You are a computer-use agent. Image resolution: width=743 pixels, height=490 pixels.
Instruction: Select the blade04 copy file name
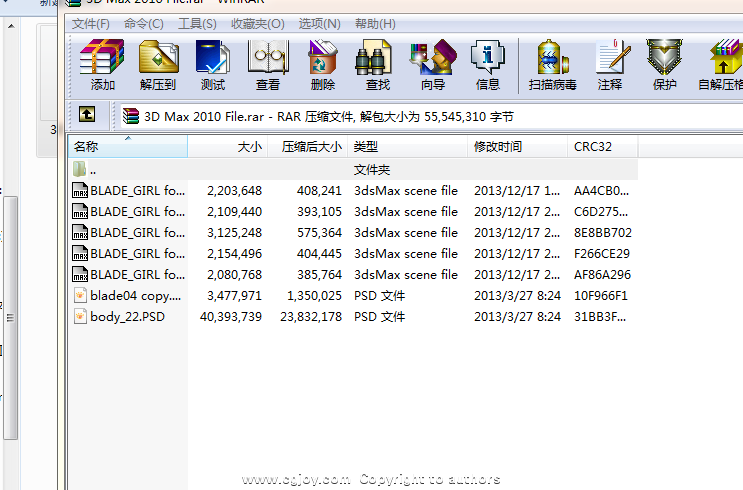[136, 296]
